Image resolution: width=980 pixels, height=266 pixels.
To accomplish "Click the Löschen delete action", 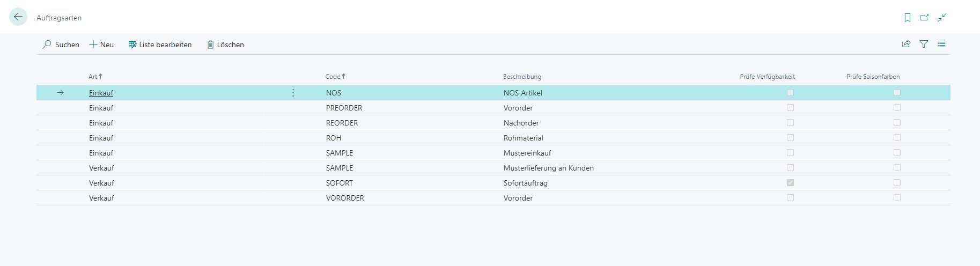I will pyautogui.click(x=225, y=45).
